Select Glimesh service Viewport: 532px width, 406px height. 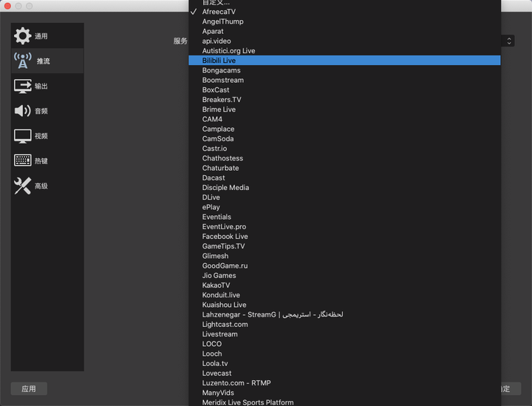pyautogui.click(x=344, y=256)
